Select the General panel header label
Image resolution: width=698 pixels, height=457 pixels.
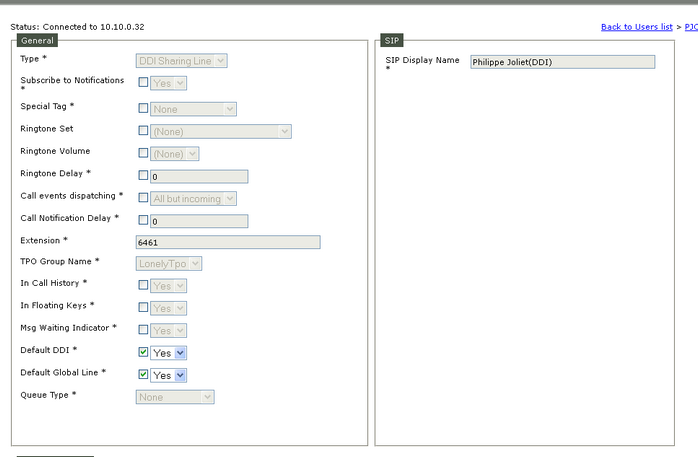click(x=37, y=40)
